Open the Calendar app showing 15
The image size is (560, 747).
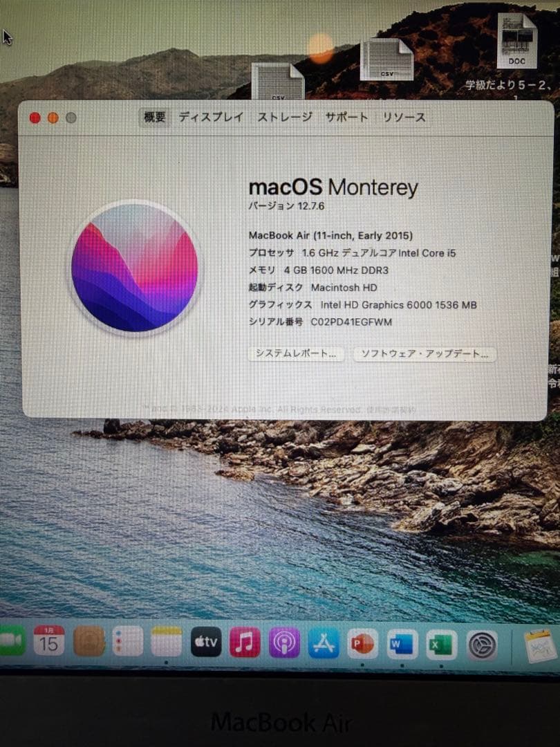[49, 642]
